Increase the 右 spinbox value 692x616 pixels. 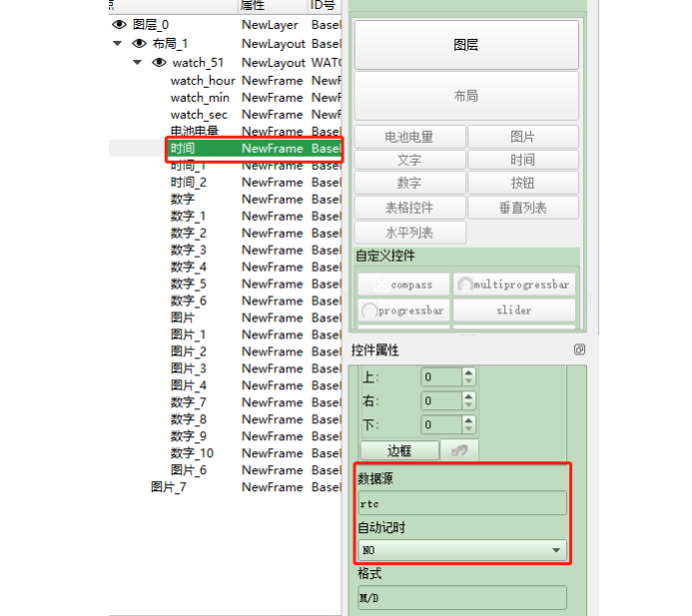(x=468, y=396)
